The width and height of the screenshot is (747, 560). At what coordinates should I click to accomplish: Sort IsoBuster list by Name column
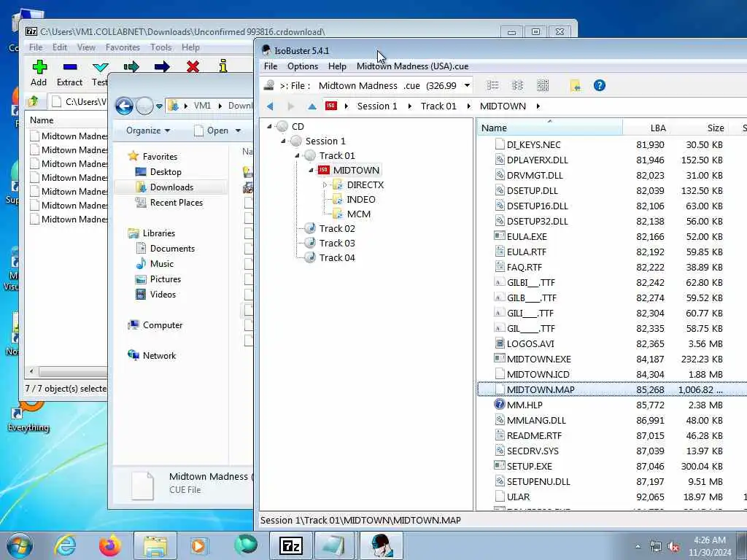549,128
